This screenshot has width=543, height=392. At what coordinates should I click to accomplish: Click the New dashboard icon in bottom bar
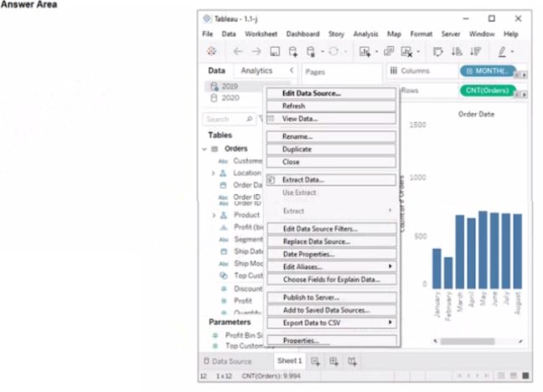click(x=334, y=362)
